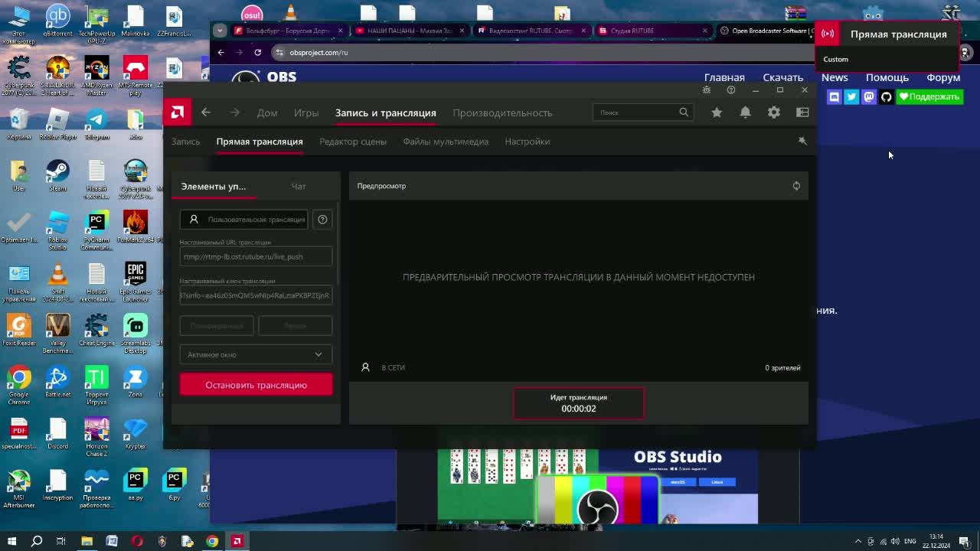Open favorites via the star icon

pyautogui.click(x=717, y=112)
